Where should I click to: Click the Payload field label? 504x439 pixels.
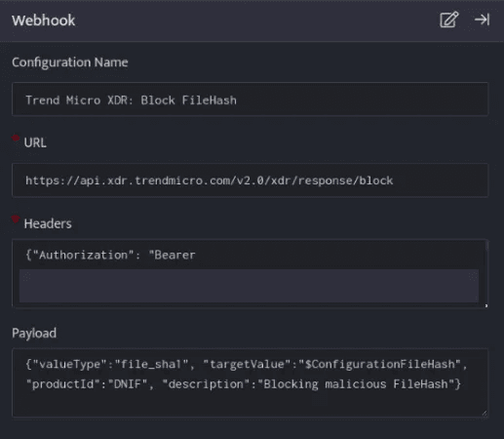[x=34, y=333]
